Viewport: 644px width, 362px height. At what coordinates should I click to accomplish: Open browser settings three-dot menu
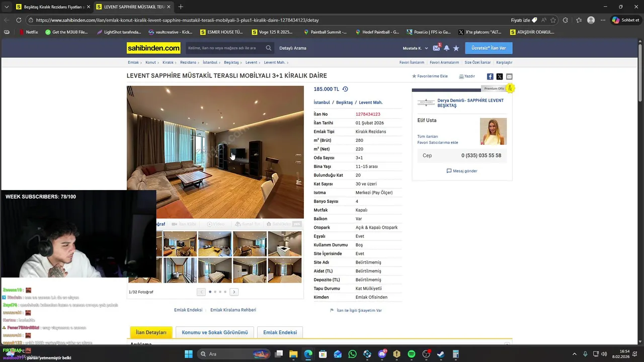(603, 20)
